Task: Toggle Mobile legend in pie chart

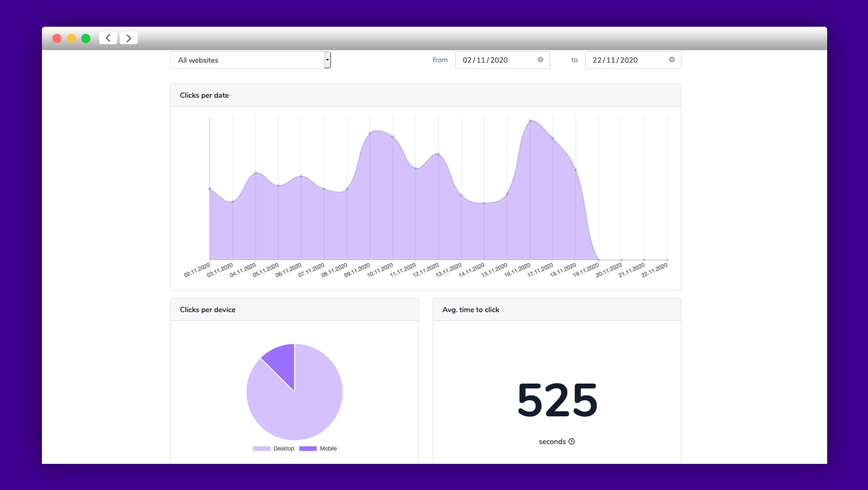Action: [328, 449]
